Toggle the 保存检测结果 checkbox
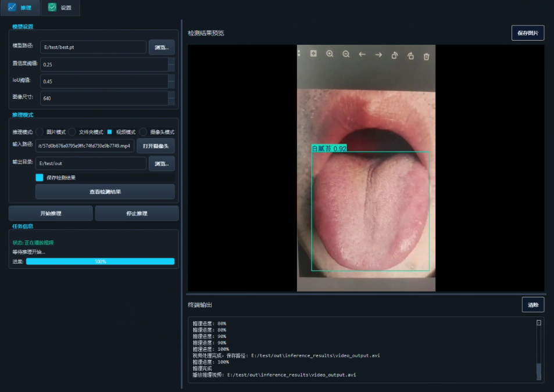This screenshot has height=392, width=554. click(40, 178)
